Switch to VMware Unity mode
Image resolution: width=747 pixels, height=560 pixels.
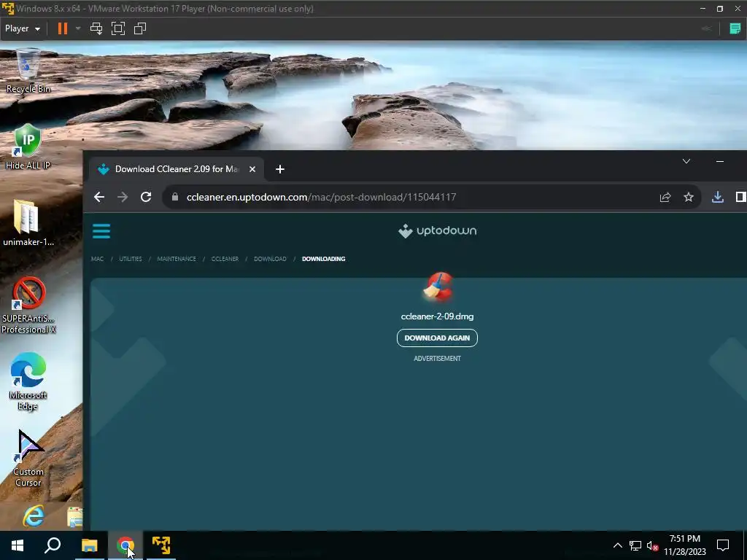pos(140,28)
